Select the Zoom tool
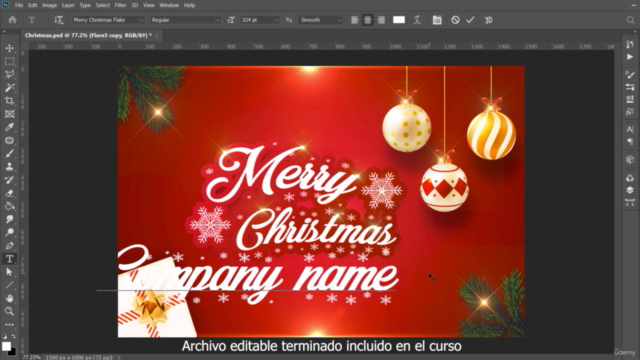Viewport: 640px width, 360px height. point(9,311)
